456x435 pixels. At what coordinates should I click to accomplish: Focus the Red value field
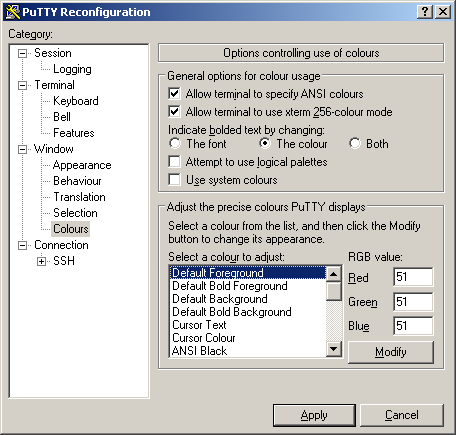click(413, 277)
